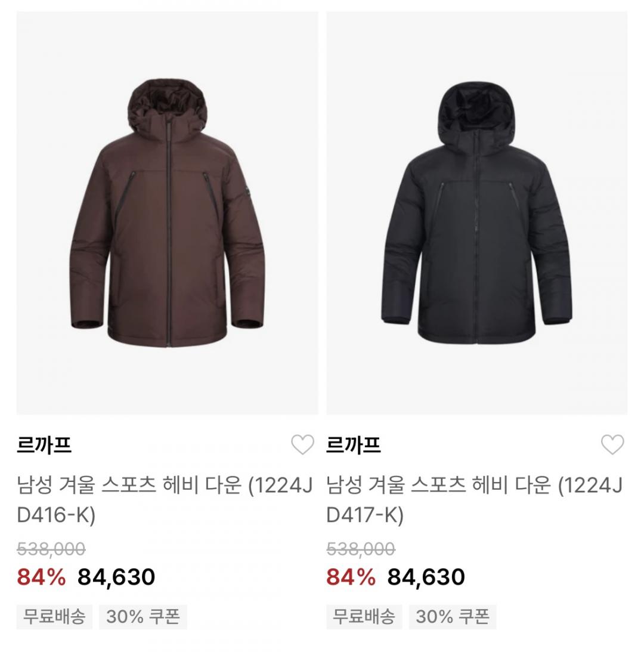Image resolution: width=644 pixels, height=652 pixels.
Task: Select 30% 쿠폰 tag under brown jacket
Action: coord(143,617)
